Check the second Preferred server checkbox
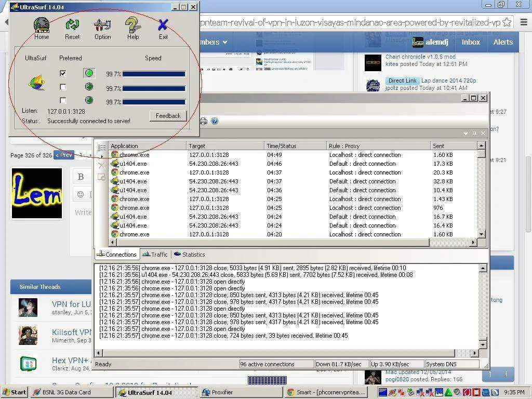 tap(63, 87)
